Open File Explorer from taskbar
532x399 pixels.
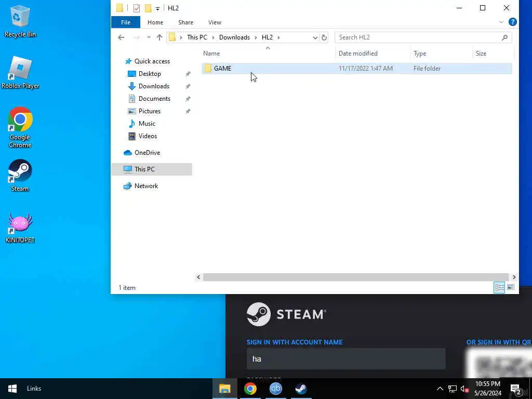(224, 389)
